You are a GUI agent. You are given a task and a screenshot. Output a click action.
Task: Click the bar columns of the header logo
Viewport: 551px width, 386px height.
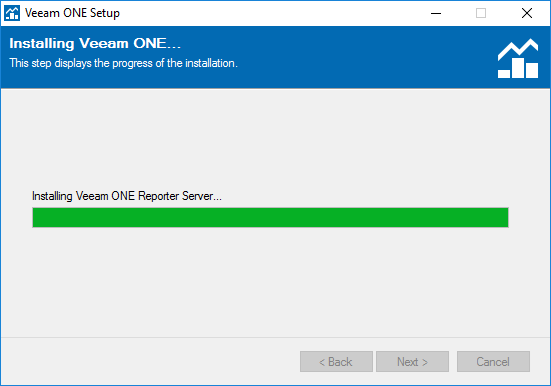tap(518, 69)
